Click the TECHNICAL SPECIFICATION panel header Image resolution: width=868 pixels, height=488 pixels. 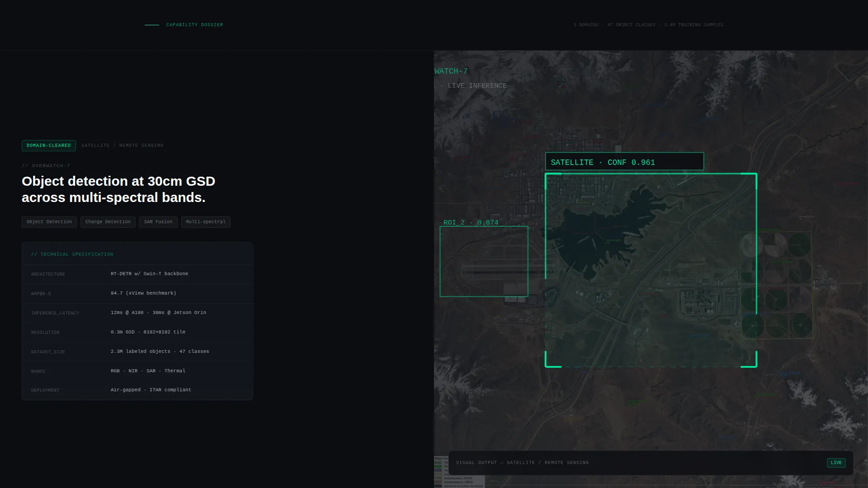(137, 254)
